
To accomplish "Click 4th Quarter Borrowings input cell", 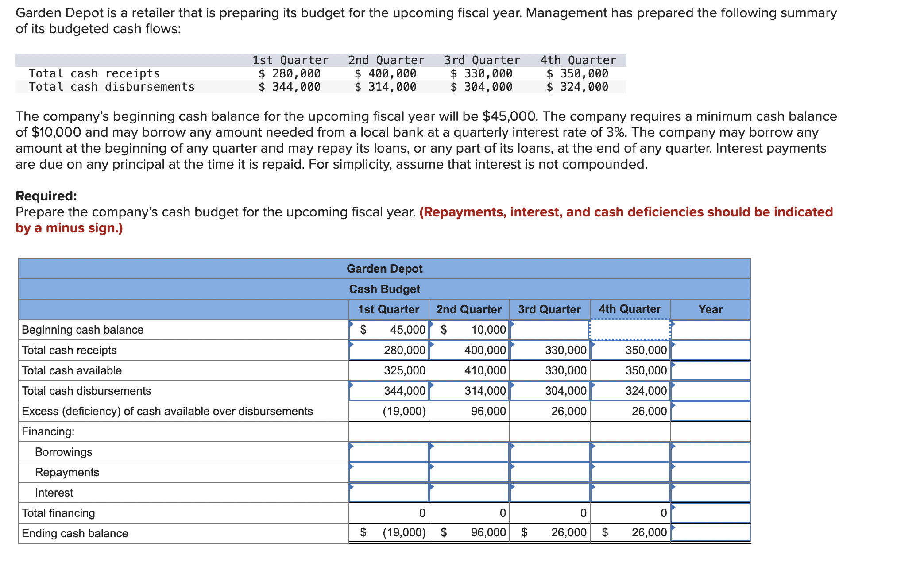I will click(x=630, y=452).
